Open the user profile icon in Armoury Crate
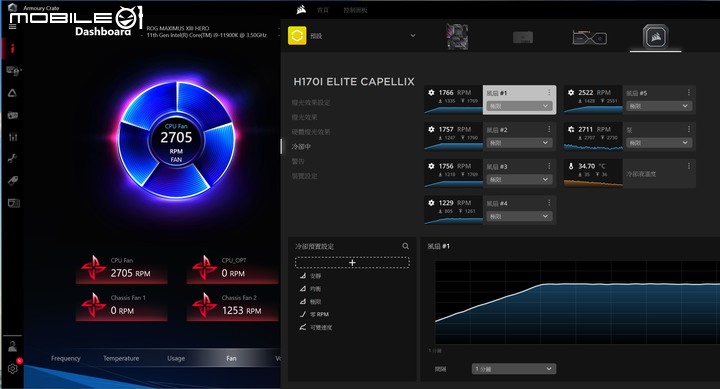 12,347
